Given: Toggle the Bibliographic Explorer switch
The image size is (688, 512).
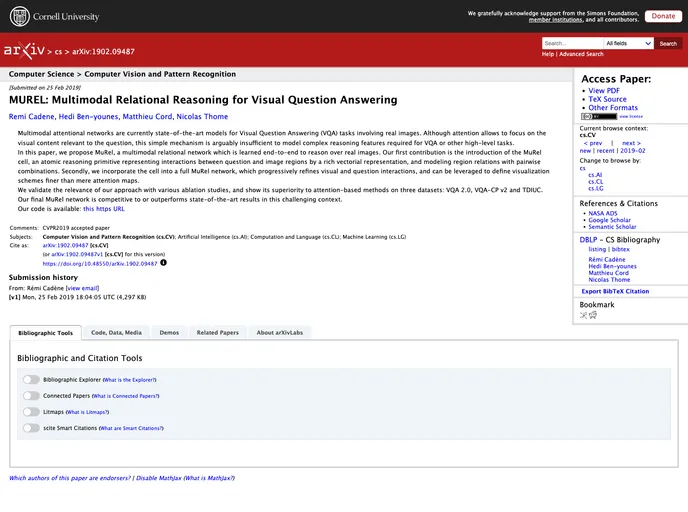Looking at the screenshot, I should click(x=31, y=380).
